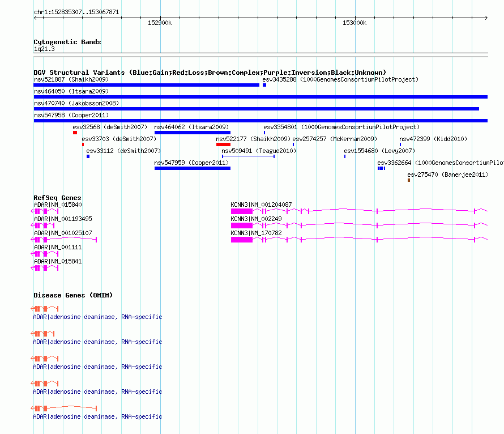504x434 pixels.
Task: Click the KCNN3|NM_001204087 label
Action: [x=261, y=205]
